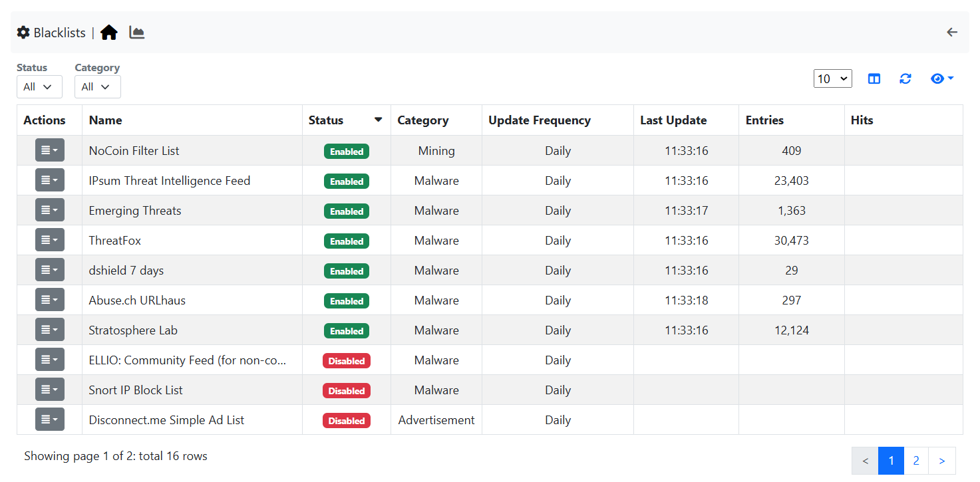Open the Status filter dropdown

pyautogui.click(x=39, y=86)
